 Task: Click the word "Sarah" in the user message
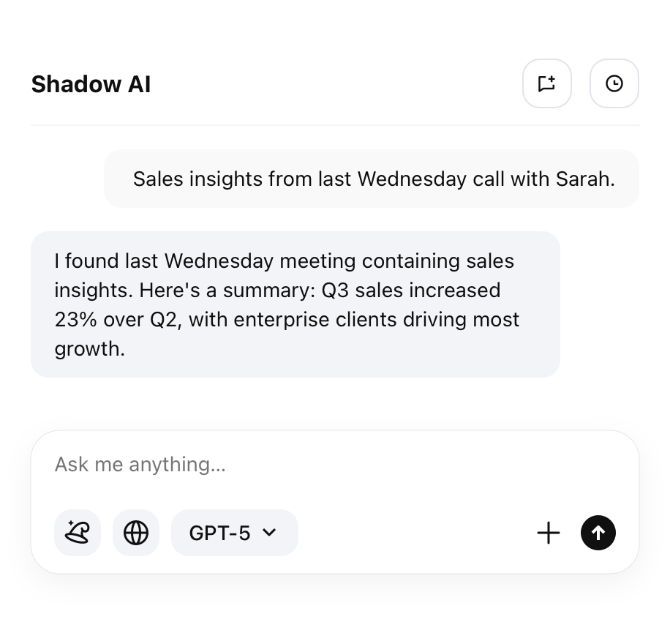point(584,179)
